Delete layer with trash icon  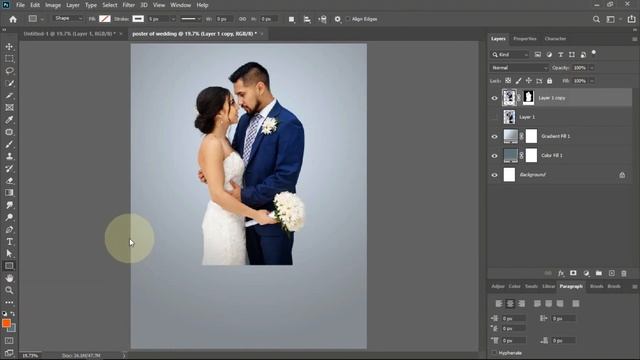[624, 273]
